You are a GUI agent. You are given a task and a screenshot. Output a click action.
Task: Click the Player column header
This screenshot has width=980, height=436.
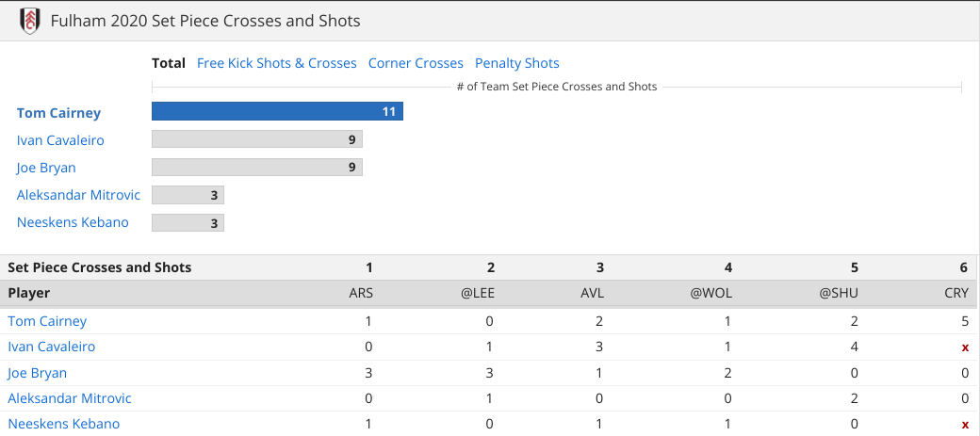pos(29,293)
